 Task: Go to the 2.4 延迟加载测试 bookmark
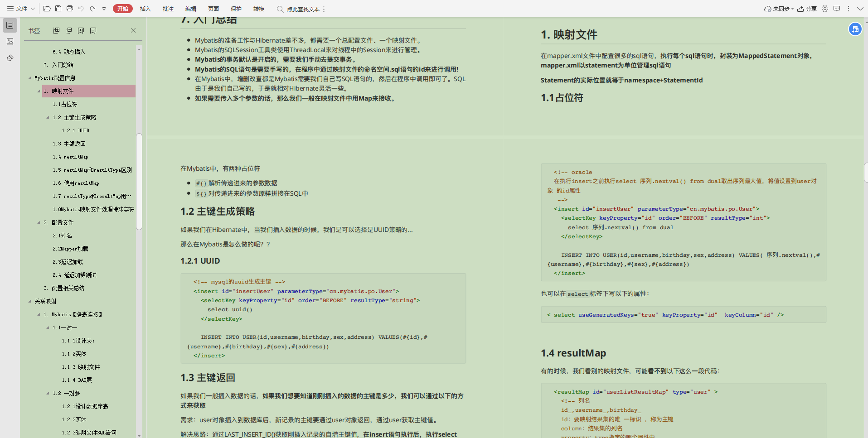(x=74, y=275)
